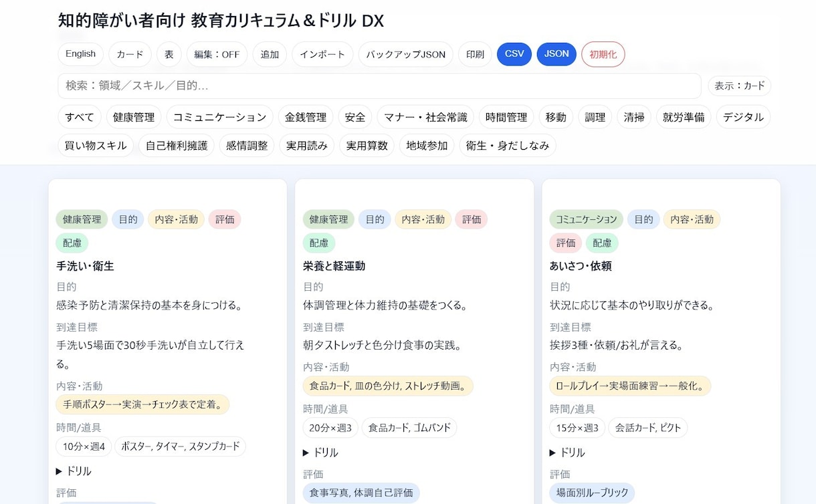Select the 表 view button
This screenshot has height=504, width=816.
pyautogui.click(x=169, y=54)
